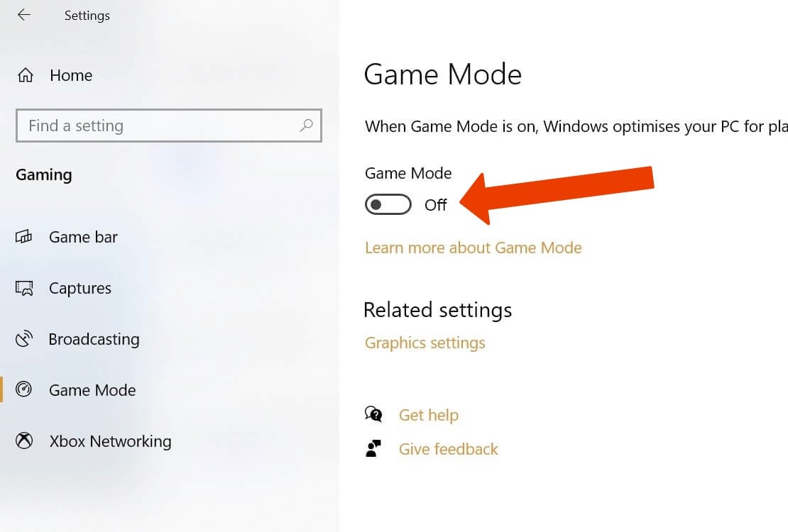This screenshot has width=788, height=532.
Task: Navigate to Xbox Networking settings
Action: pyautogui.click(x=110, y=441)
